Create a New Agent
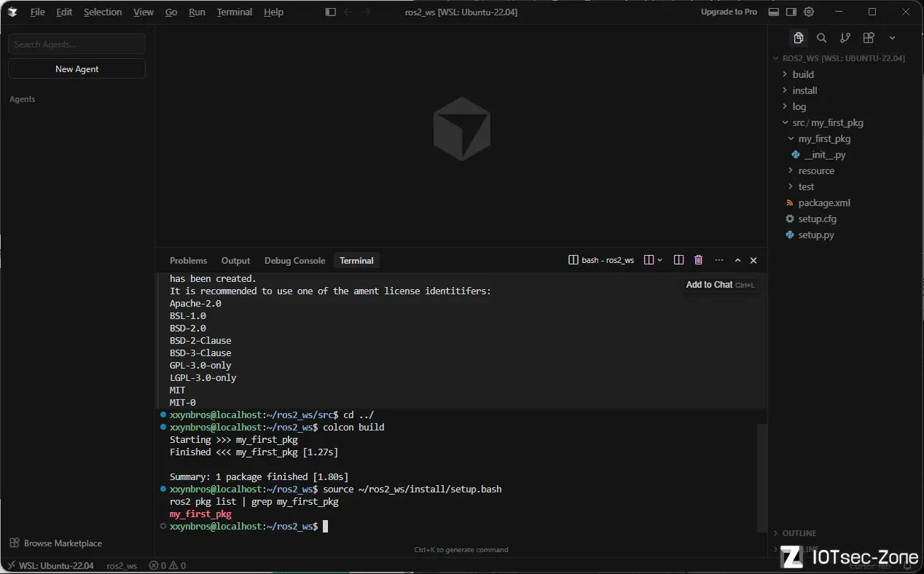Screen dimensions: 924x574 click(77, 69)
